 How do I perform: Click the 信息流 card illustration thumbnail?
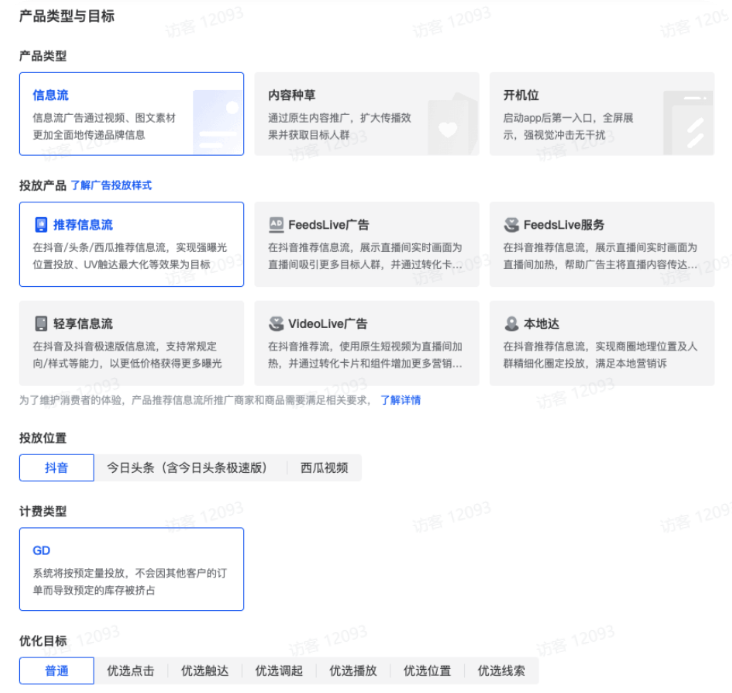(218, 122)
